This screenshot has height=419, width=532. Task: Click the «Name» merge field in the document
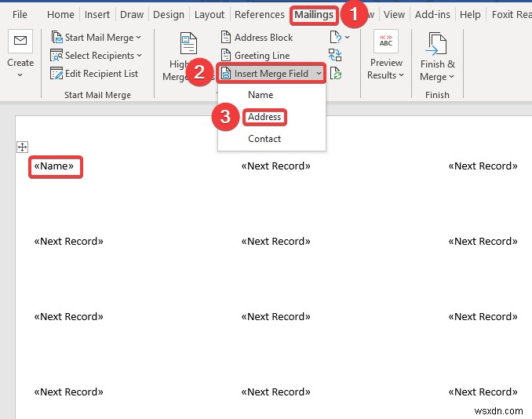click(53, 166)
